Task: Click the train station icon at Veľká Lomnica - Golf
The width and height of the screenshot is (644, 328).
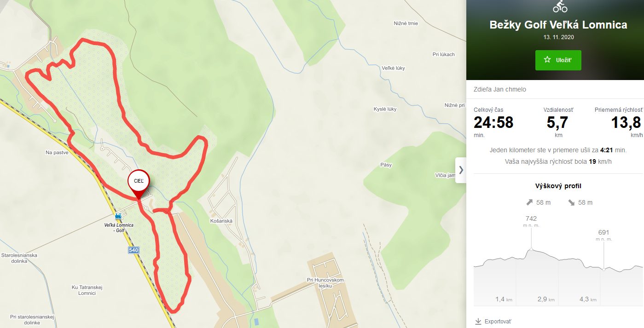Action: pos(118,216)
